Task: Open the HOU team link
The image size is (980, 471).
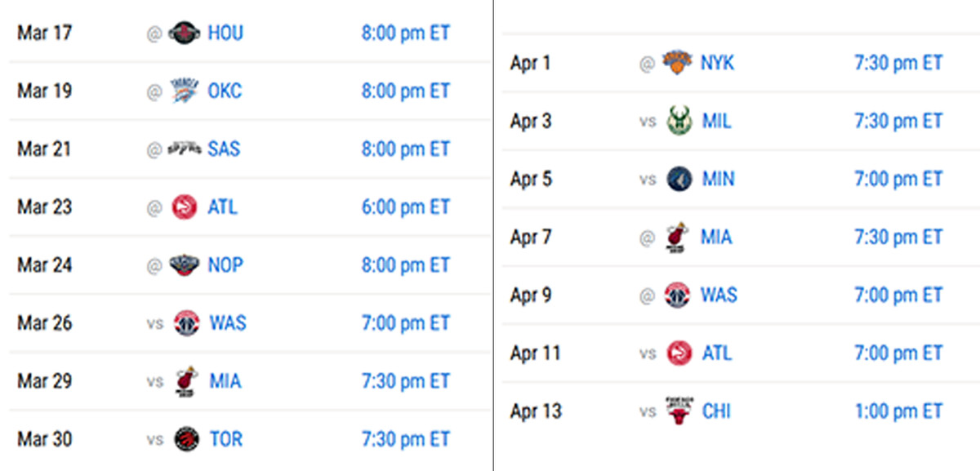Action: (x=225, y=33)
